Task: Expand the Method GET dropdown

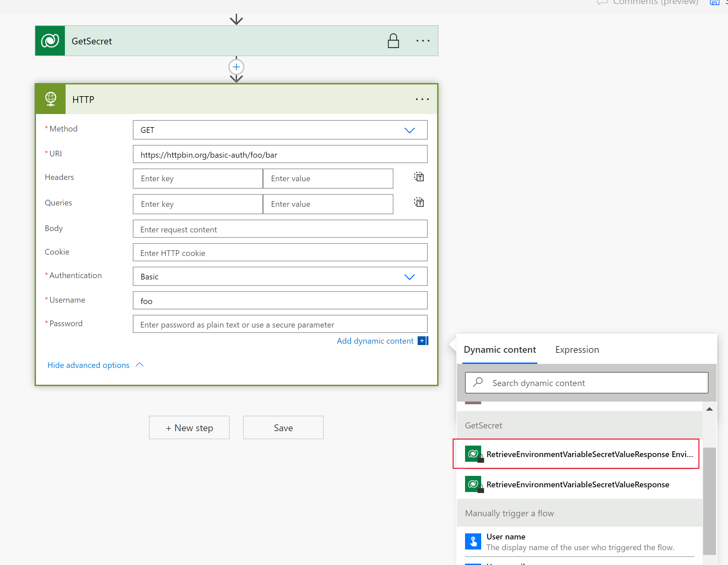Action: (x=410, y=130)
